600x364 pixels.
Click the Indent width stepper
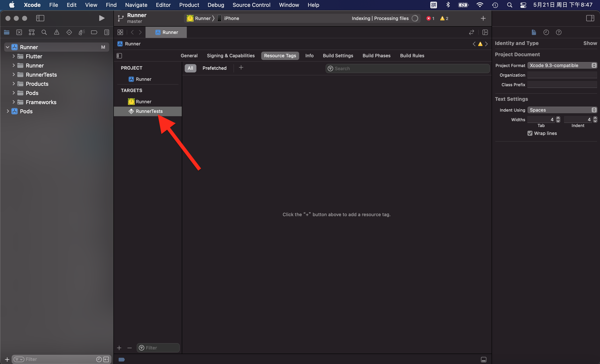(x=595, y=119)
